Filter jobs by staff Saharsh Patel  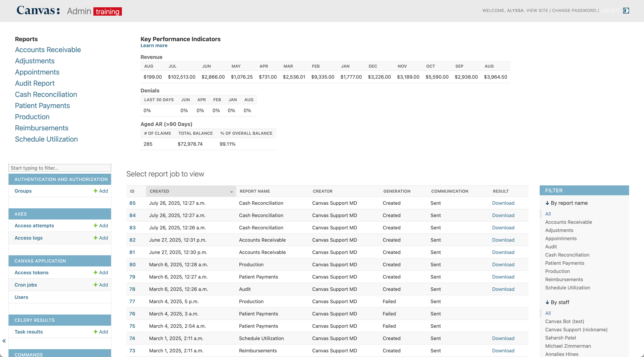click(x=560, y=338)
